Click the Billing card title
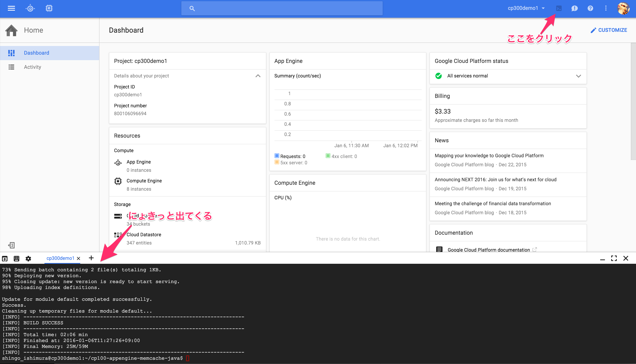The height and width of the screenshot is (364, 636). (442, 96)
